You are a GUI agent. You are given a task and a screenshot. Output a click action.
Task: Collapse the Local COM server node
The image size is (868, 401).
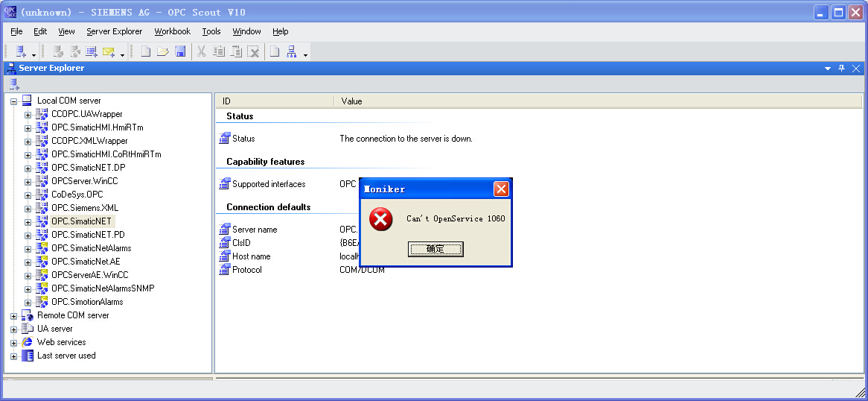(14, 101)
